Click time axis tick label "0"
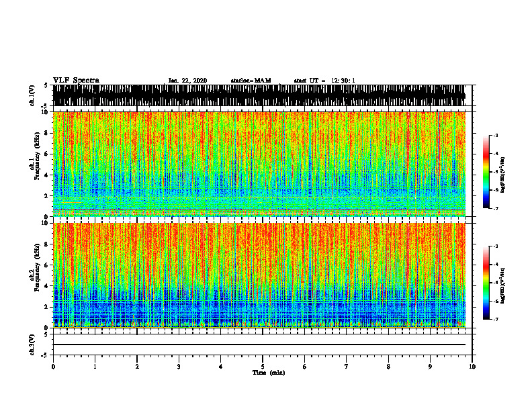The width and height of the screenshot is (532, 411). point(53,367)
